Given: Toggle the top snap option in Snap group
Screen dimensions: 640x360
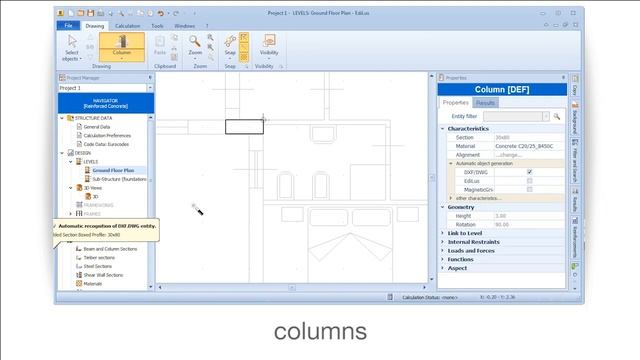Looking at the screenshot, I should pos(244,38).
